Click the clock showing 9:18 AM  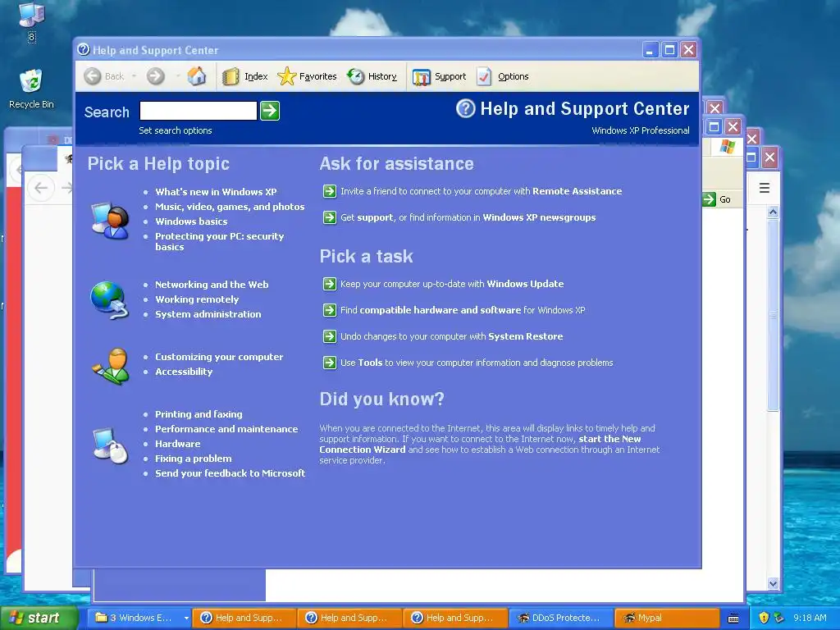(x=810, y=619)
